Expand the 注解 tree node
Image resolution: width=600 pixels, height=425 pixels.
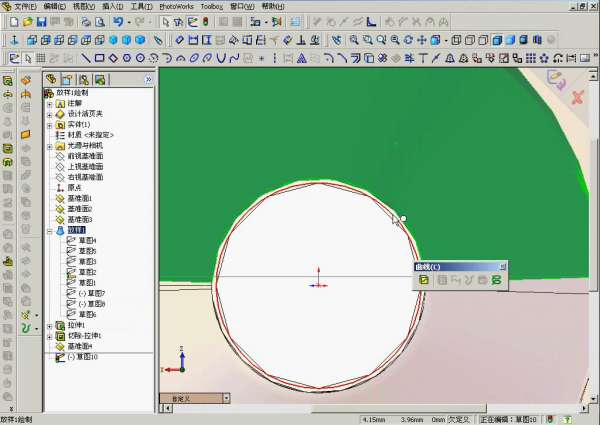coord(50,103)
